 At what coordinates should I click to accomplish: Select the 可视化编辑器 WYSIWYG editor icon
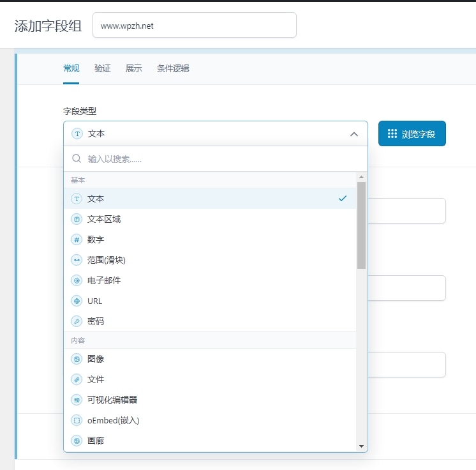(77, 400)
